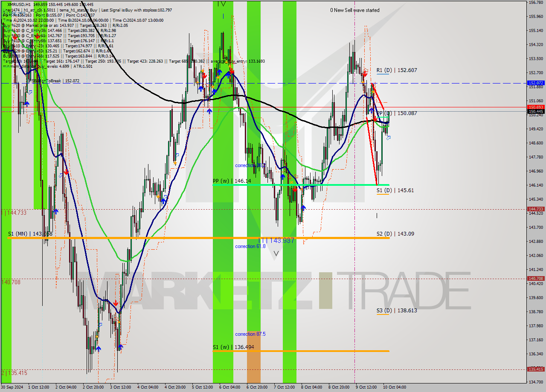Click the red sell arrow under R1 (D) label
The width and height of the screenshot is (546, 392).
pyautogui.click(x=365, y=74)
